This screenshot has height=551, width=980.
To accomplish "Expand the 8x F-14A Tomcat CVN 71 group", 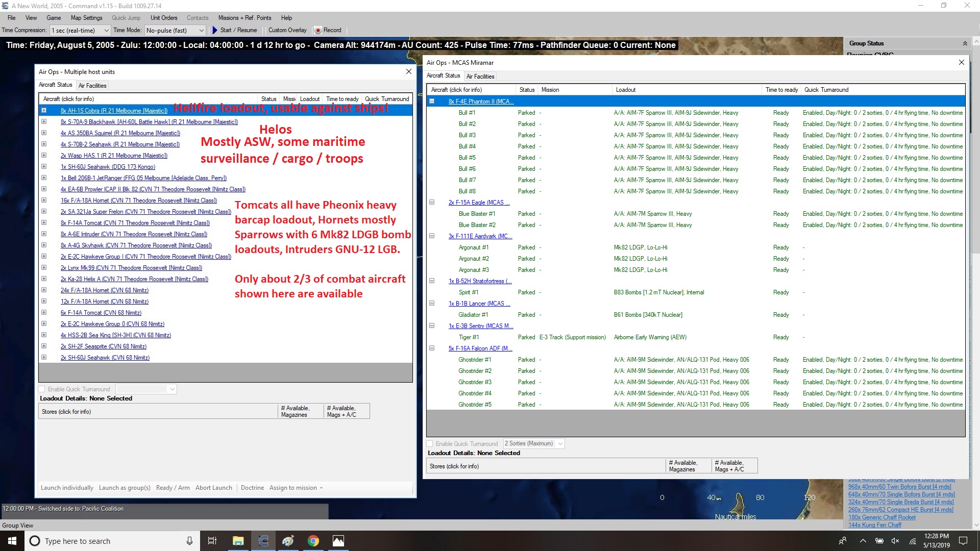I will [44, 223].
